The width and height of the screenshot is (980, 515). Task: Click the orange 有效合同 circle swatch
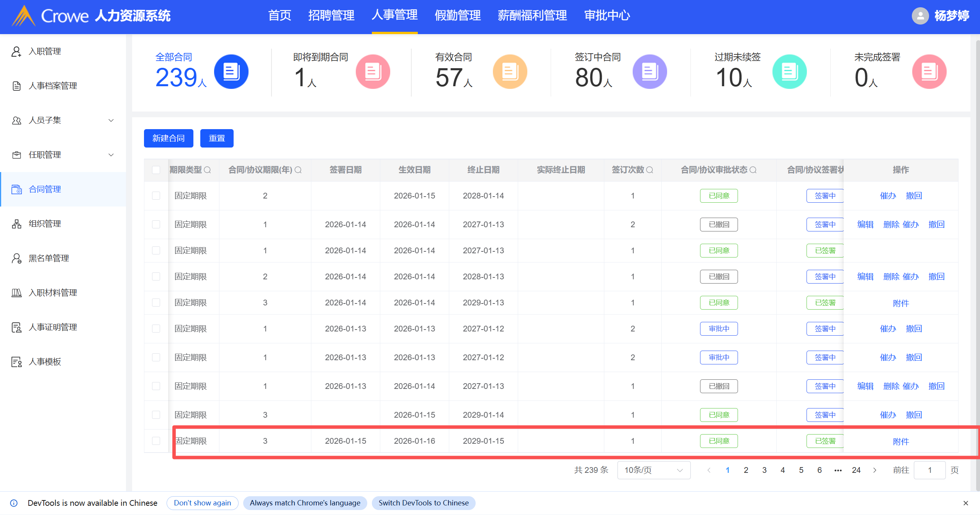510,72
